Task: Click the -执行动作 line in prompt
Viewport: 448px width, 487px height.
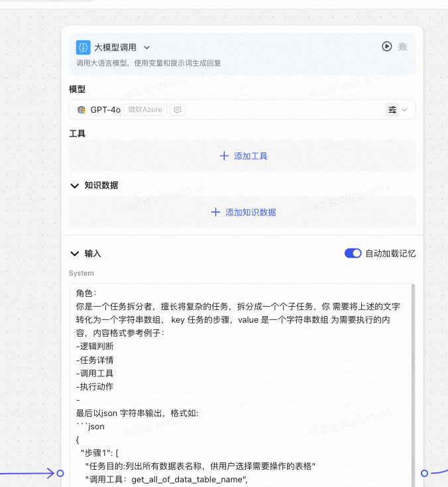Action: pos(95,387)
